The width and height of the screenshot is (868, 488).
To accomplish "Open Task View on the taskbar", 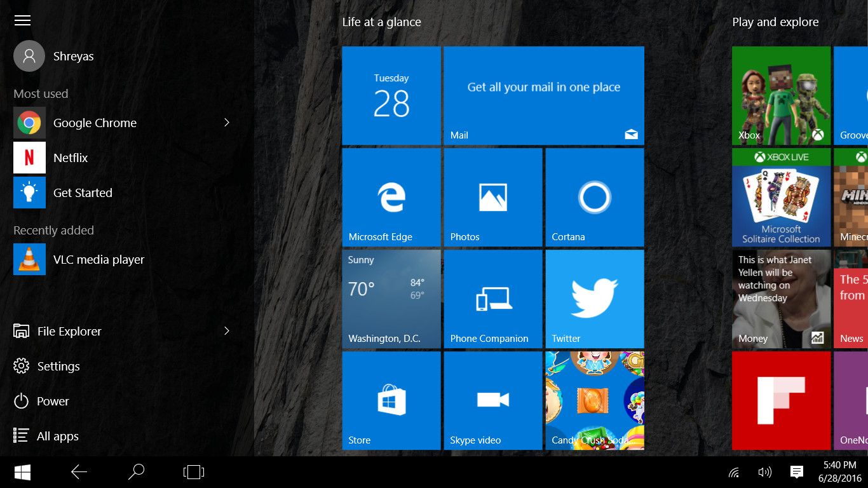I will click(194, 472).
